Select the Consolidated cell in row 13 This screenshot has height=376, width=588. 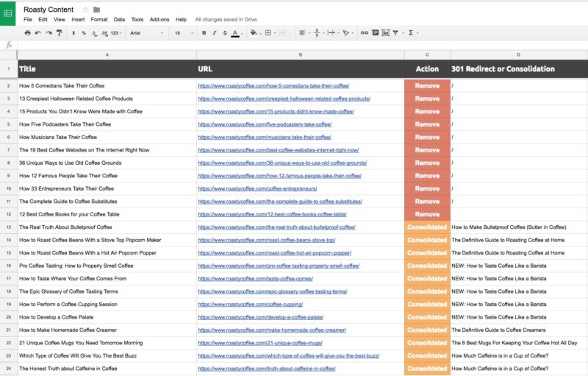(x=427, y=227)
